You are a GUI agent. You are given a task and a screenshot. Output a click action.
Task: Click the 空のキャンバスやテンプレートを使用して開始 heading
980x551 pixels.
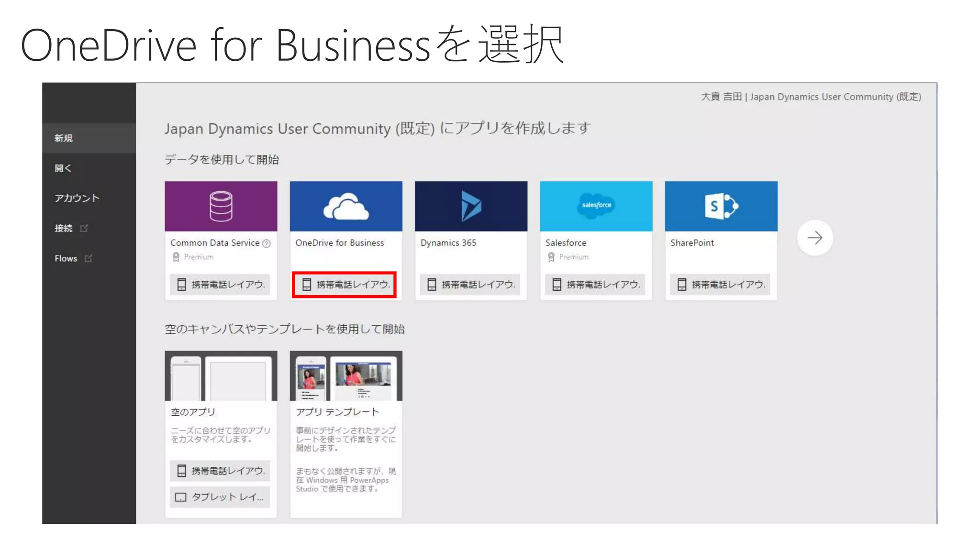pos(285,330)
